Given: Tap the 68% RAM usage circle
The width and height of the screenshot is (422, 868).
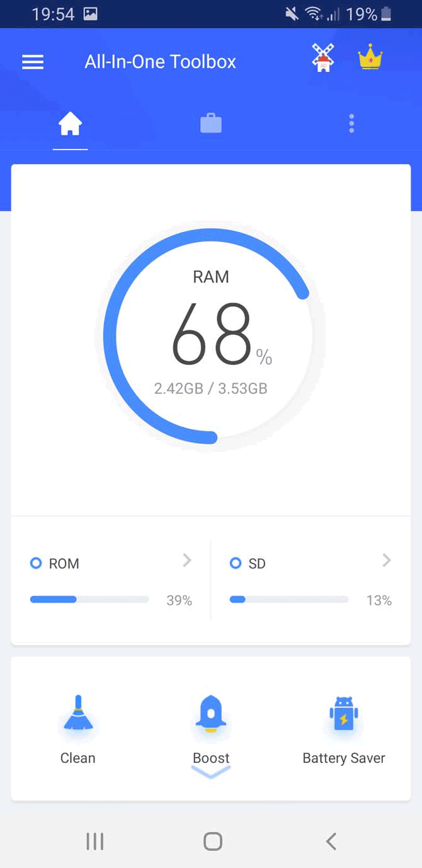Looking at the screenshot, I should (x=211, y=337).
